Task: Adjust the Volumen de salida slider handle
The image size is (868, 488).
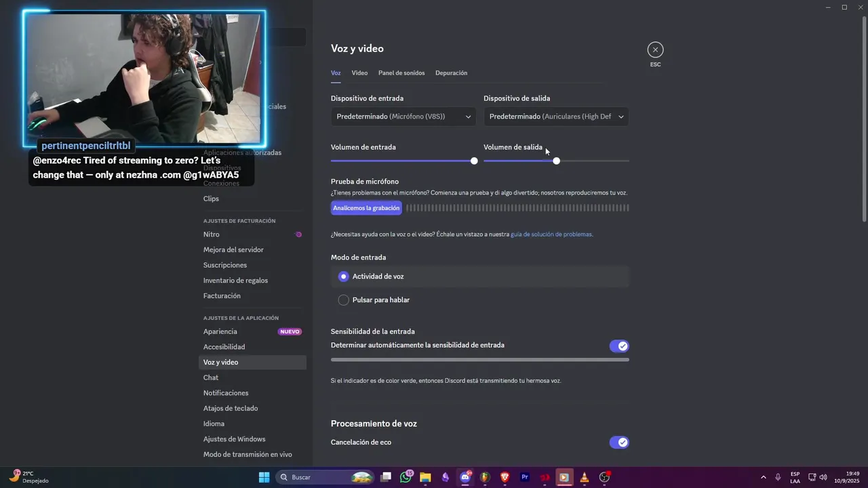Action: (x=557, y=161)
